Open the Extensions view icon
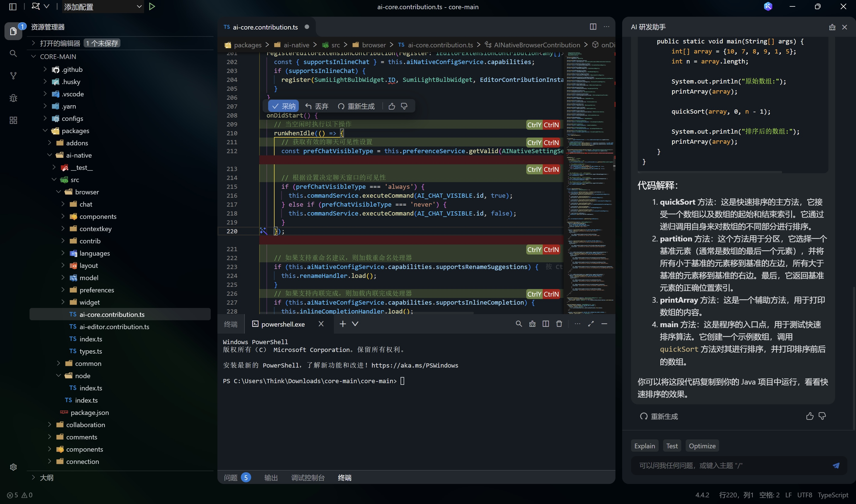This screenshot has width=856, height=504. (13, 120)
